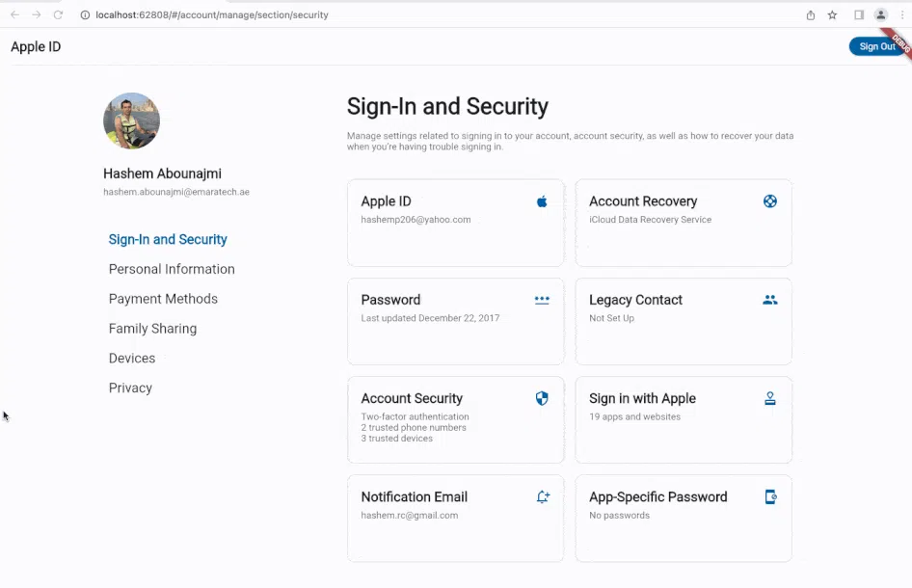Click the Legacy Contact people icon

(x=769, y=300)
